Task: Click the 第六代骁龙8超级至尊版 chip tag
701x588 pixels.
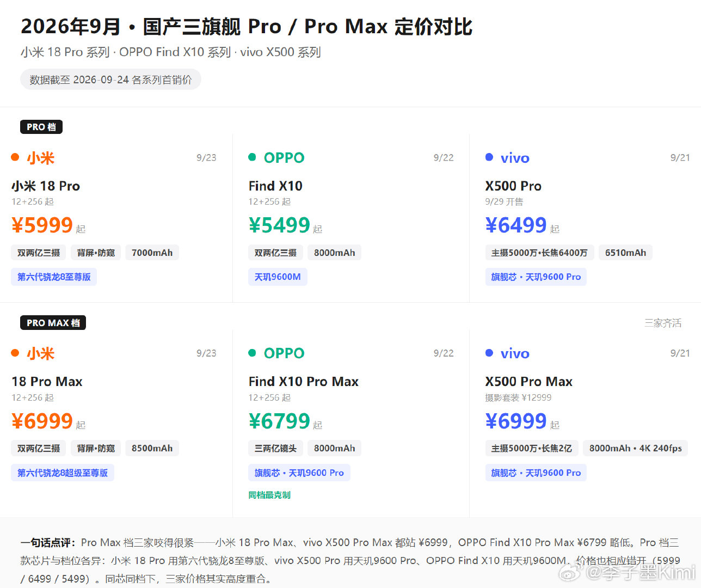Action: pyautogui.click(x=63, y=473)
